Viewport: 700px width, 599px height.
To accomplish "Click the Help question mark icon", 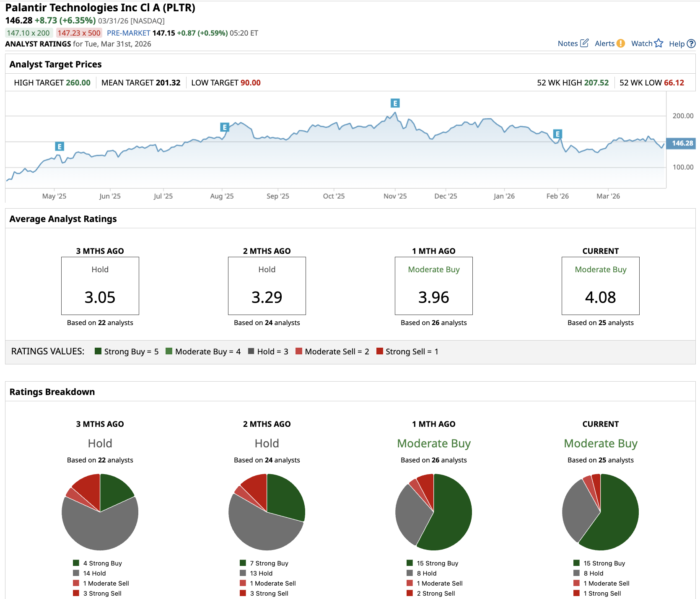I will click(x=691, y=44).
